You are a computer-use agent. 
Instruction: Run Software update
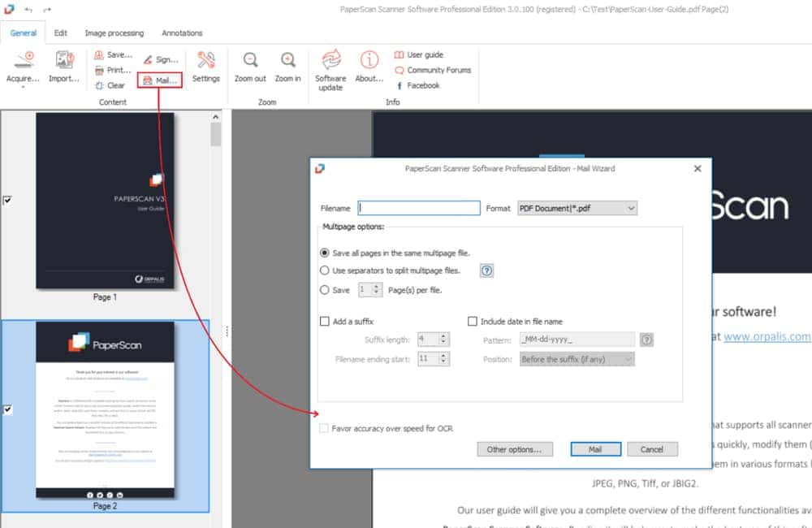click(330, 71)
